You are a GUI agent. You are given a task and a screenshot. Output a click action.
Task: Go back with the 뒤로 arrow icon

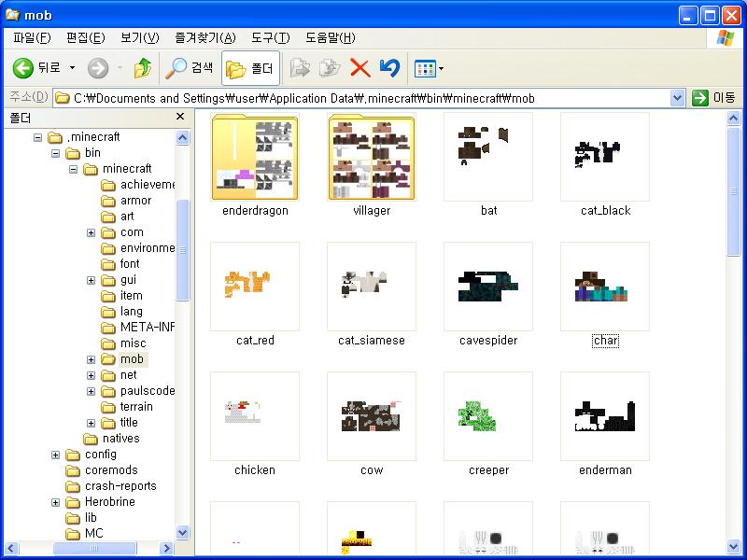tap(22, 68)
